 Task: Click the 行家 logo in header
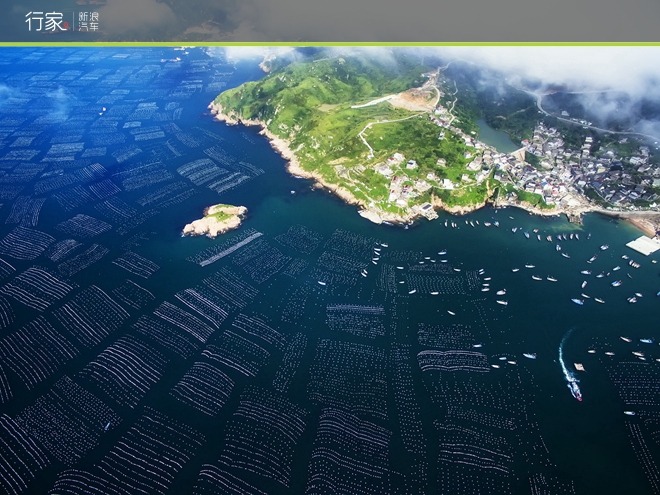point(47,21)
